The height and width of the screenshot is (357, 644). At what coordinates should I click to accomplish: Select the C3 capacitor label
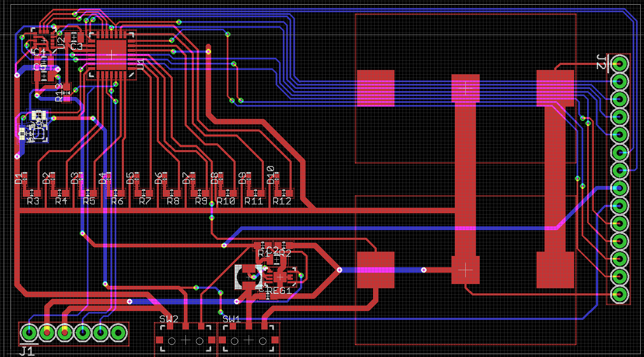click(x=77, y=46)
